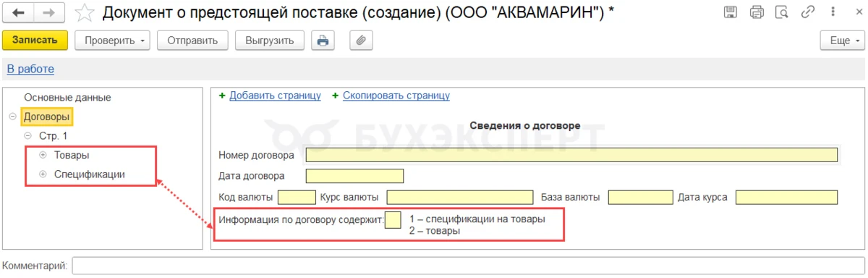This screenshot has height=278, width=868.
Task: Click the Номер договора input field
Action: click(x=571, y=155)
